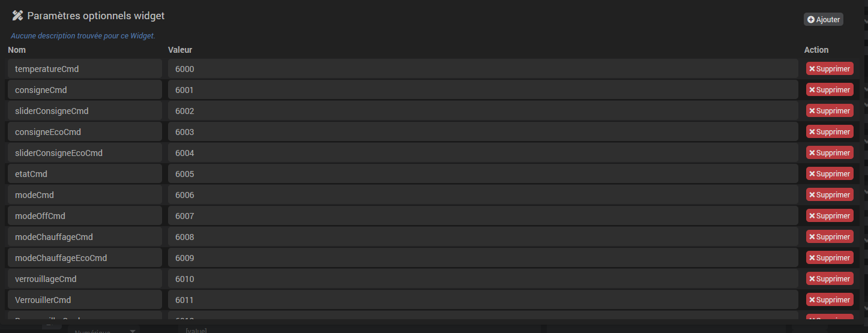
Task: Click the X icon on consigneCmd's Supprimer
Action: point(812,90)
